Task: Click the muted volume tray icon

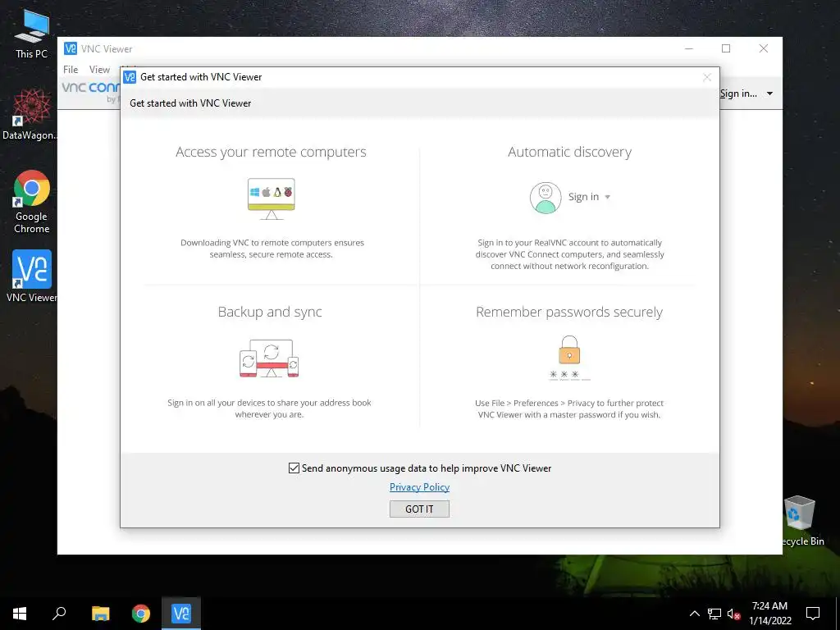Action: 734,614
